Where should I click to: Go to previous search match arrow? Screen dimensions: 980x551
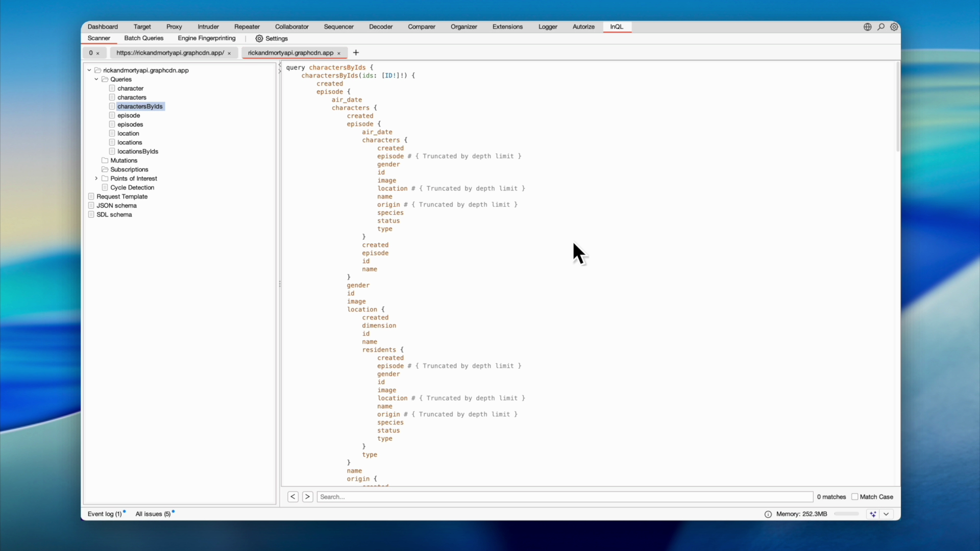pyautogui.click(x=292, y=497)
